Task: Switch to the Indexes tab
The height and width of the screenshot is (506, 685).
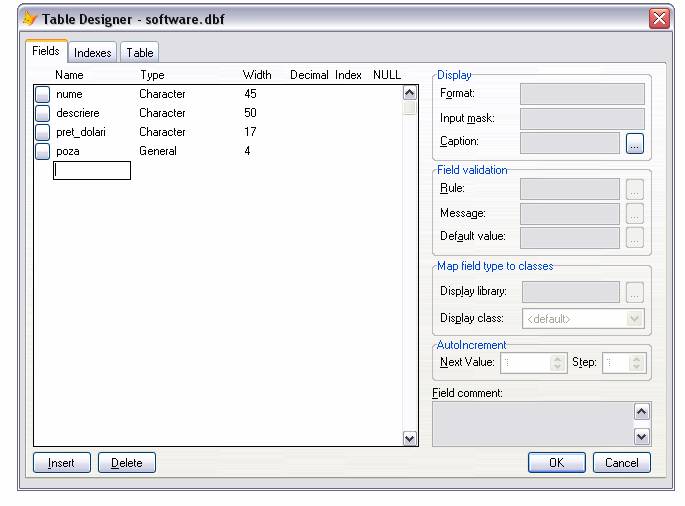Action: click(x=93, y=53)
